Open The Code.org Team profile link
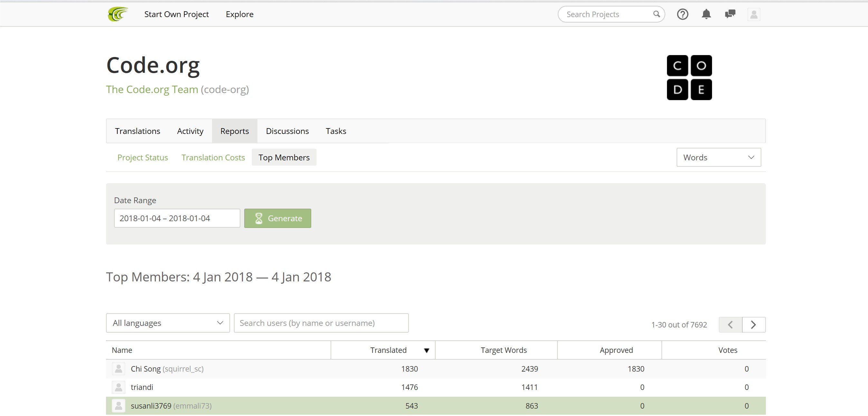This screenshot has height=416, width=868. (152, 89)
